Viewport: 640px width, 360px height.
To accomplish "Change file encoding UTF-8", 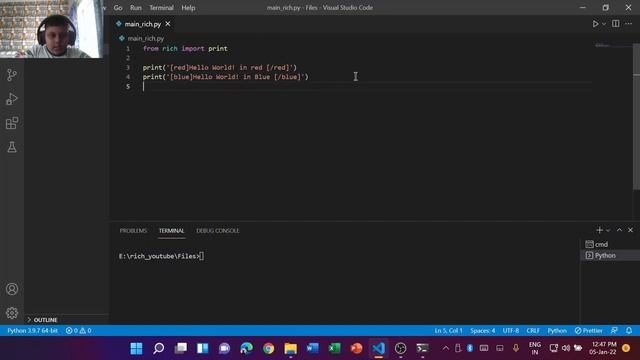I will pos(511,331).
